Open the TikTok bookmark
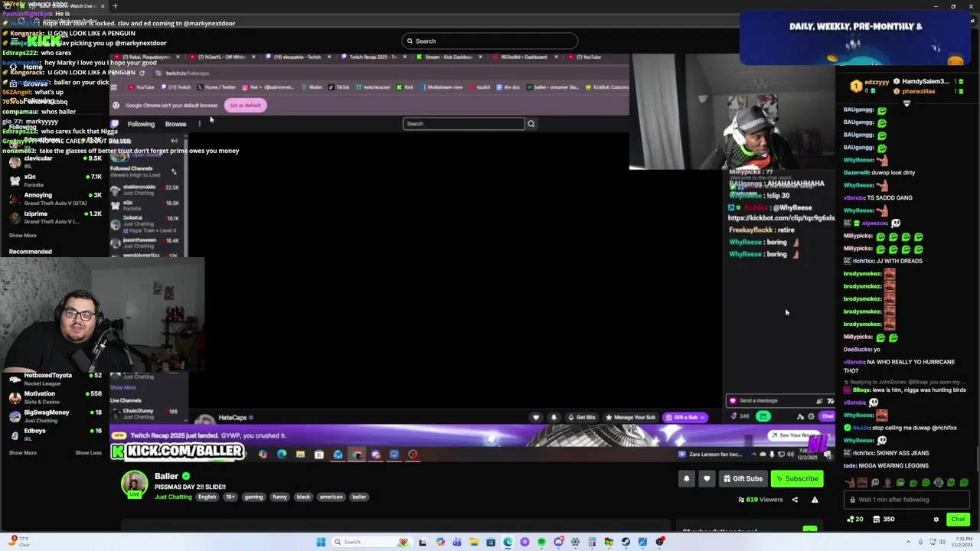The width and height of the screenshot is (980, 551). point(338,87)
